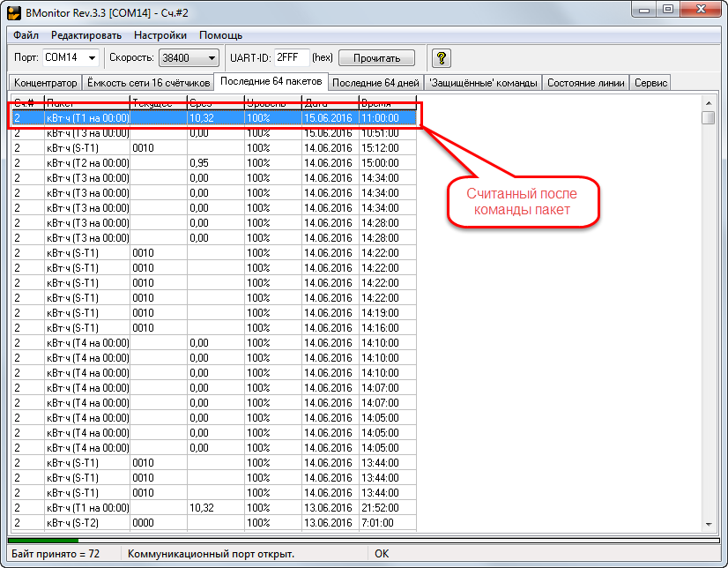Click the кВт·ч (S-T2) packet cell

point(87,522)
